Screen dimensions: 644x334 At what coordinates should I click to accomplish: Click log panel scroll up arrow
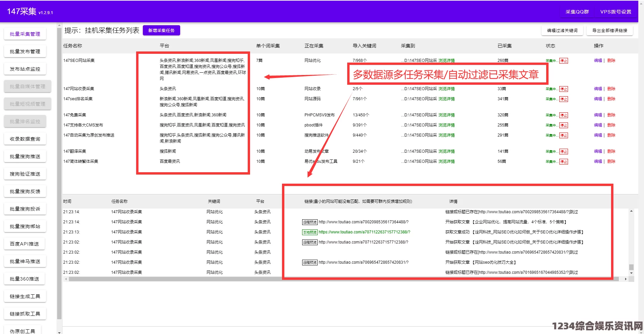pos(631,211)
